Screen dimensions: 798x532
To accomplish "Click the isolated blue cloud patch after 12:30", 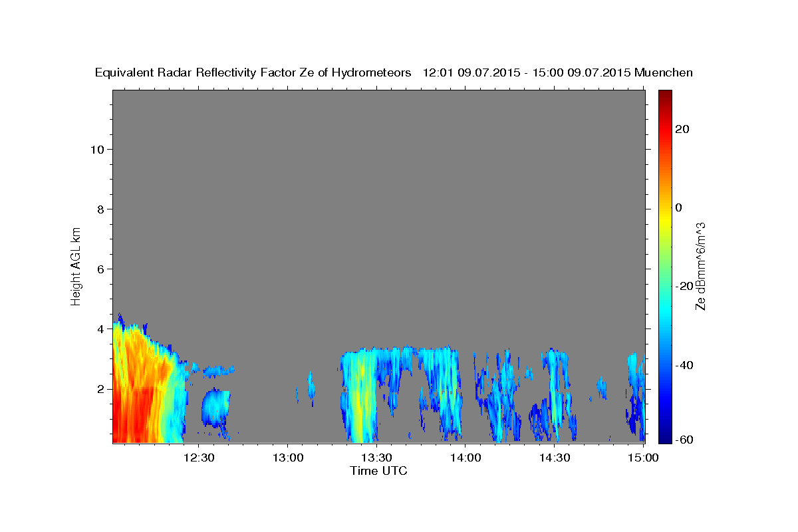I will [215, 407].
